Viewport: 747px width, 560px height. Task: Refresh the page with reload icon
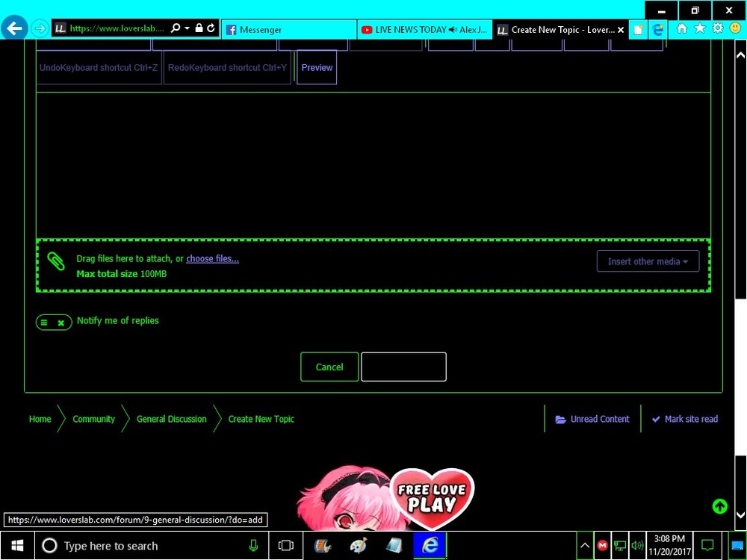[x=211, y=28]
